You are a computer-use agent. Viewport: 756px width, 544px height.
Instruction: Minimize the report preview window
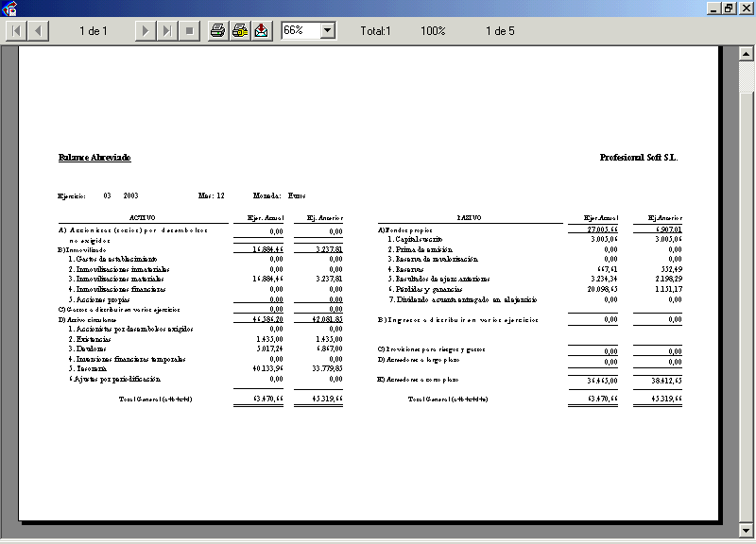click(713, 8)
